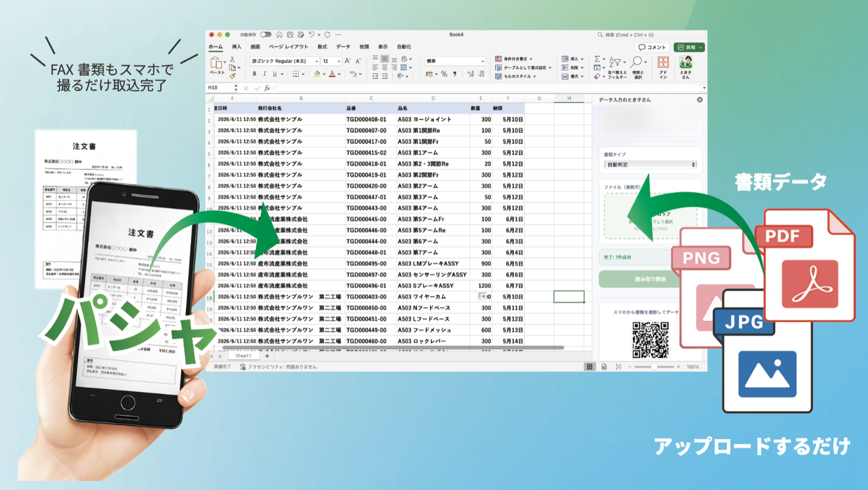Expand the formula bar arrow

pos(703,88)
